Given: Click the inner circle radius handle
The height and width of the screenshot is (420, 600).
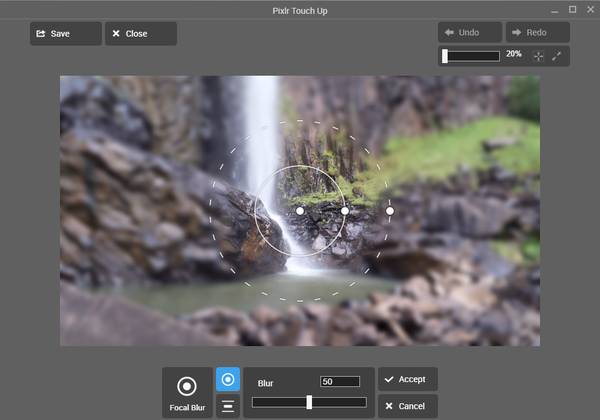Looking at the screenshot, I should pos(345,211).
